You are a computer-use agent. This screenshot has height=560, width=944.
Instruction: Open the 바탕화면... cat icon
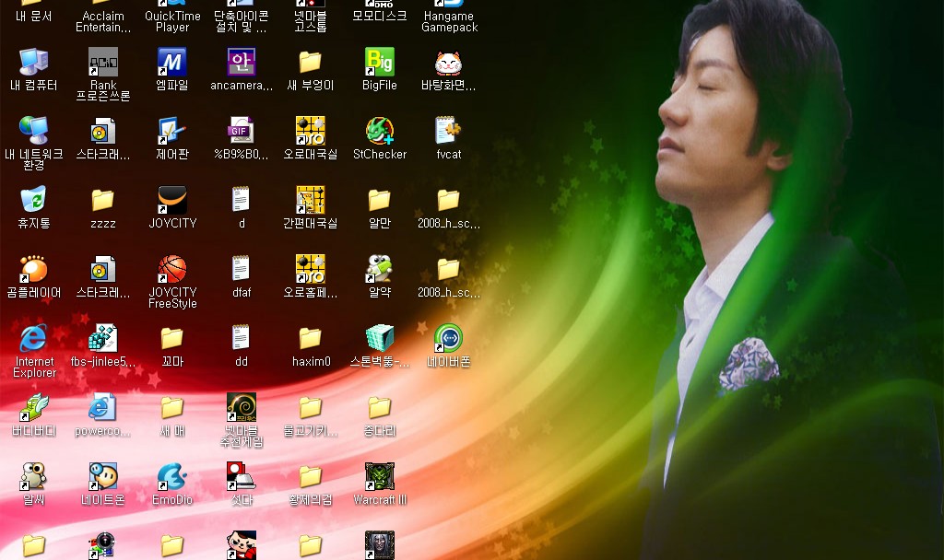click(x=449, y=62)
